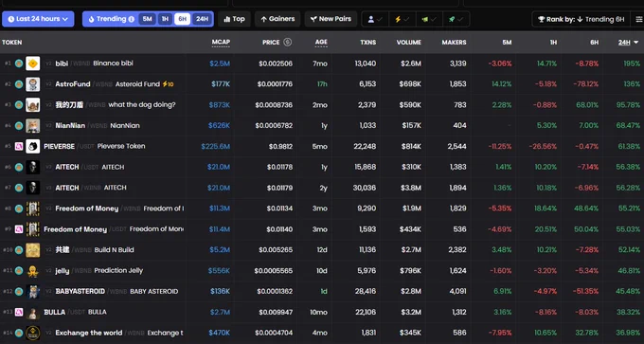Click the AITECH /WBNB token logo
Screen dimensions: 644x344
[33, 188]
